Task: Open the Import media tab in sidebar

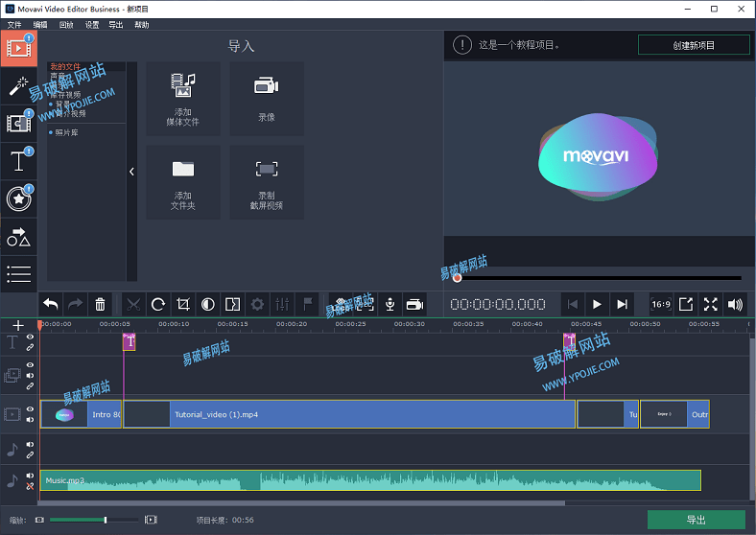Action: (19, 48)
